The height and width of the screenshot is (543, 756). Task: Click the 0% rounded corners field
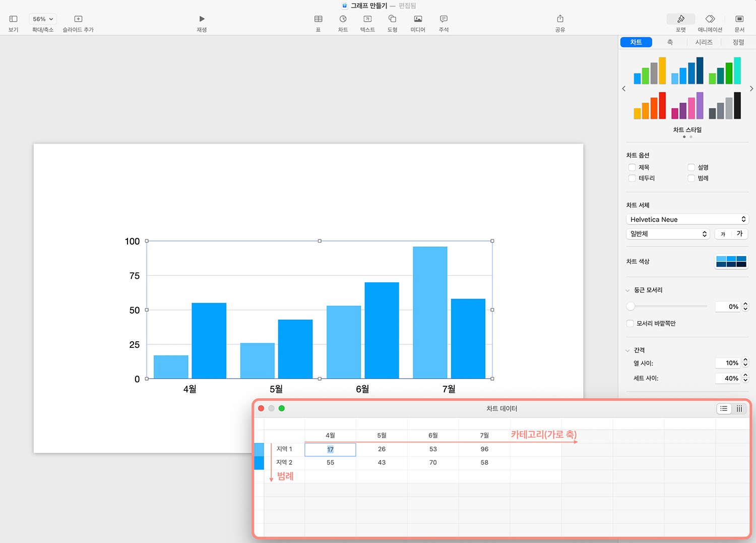coord(727,307)
